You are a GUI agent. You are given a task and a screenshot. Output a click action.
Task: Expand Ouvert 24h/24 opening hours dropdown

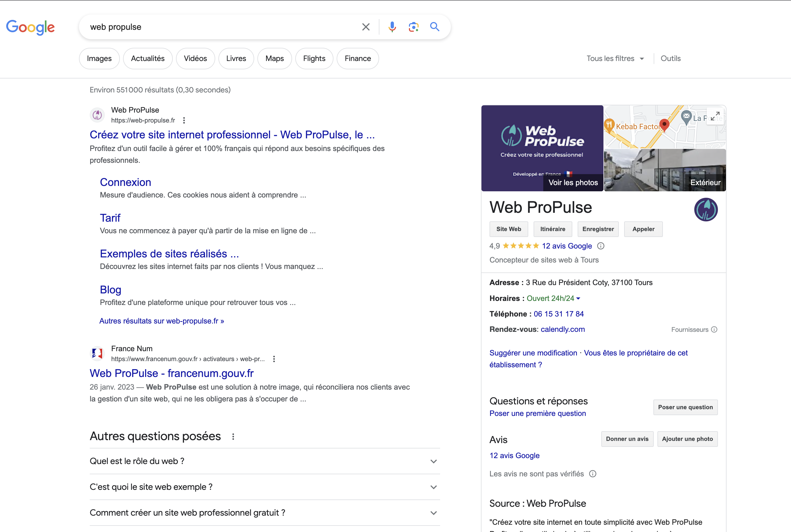[x=578, y=299]
